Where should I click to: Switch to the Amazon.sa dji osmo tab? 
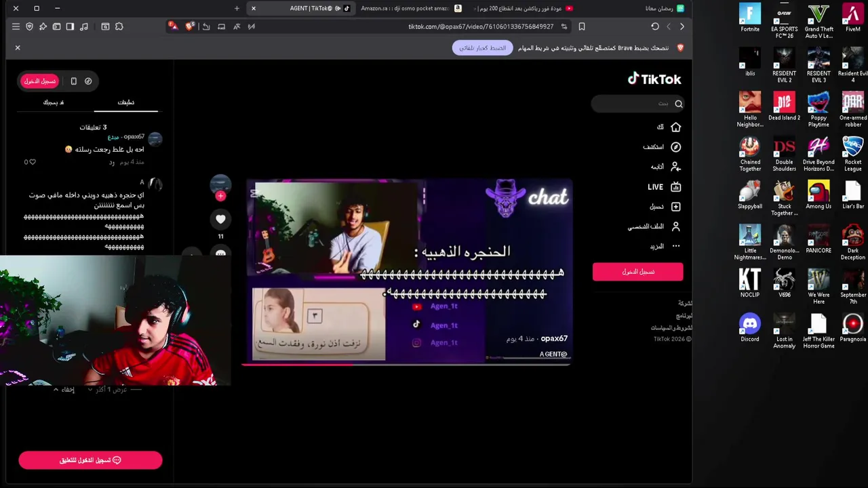(x=410, y=8)
